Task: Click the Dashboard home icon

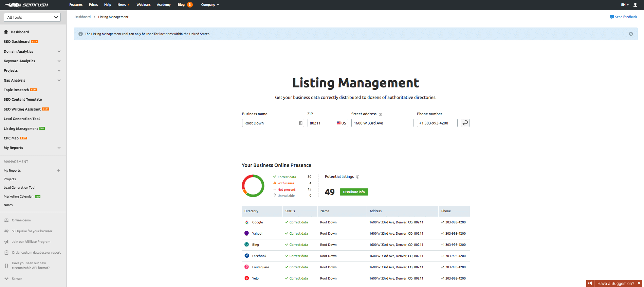Action: (6, 32)
